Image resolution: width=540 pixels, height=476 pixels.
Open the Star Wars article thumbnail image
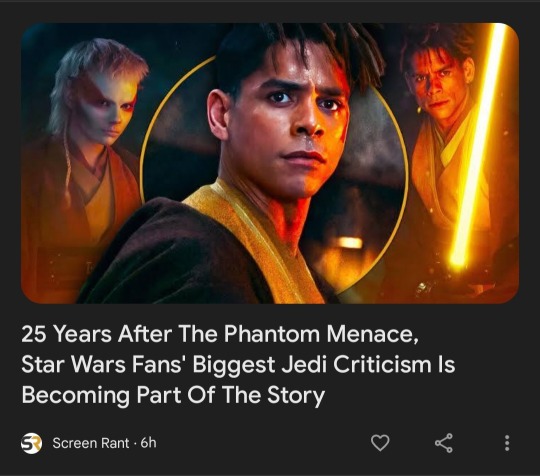(270, 163)
